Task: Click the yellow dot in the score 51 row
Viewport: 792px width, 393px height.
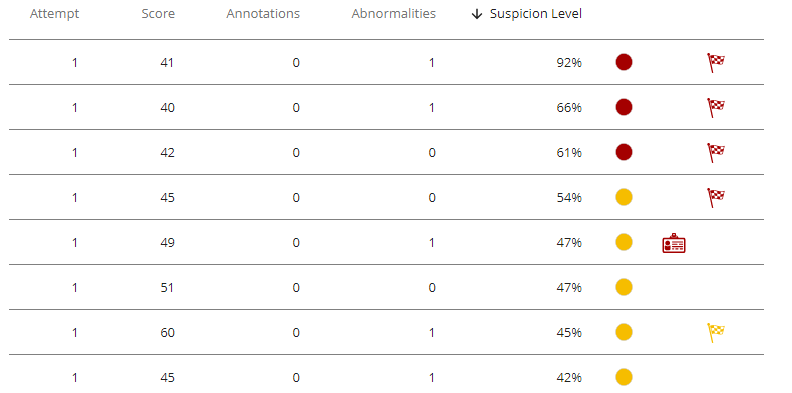Action: [x=624, y=287]
